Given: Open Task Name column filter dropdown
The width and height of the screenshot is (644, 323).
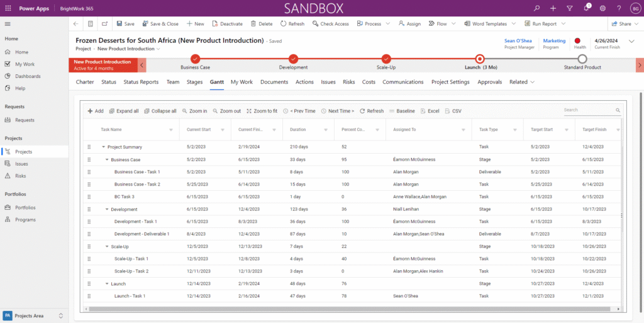Looking at the screenshot, I should (x=171, y=130).
